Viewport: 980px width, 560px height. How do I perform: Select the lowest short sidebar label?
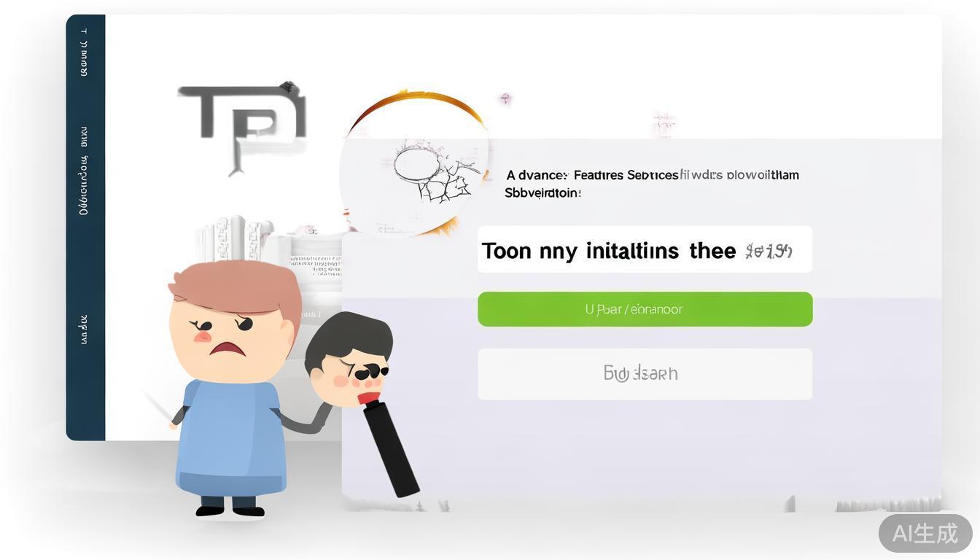click(84, 330)
